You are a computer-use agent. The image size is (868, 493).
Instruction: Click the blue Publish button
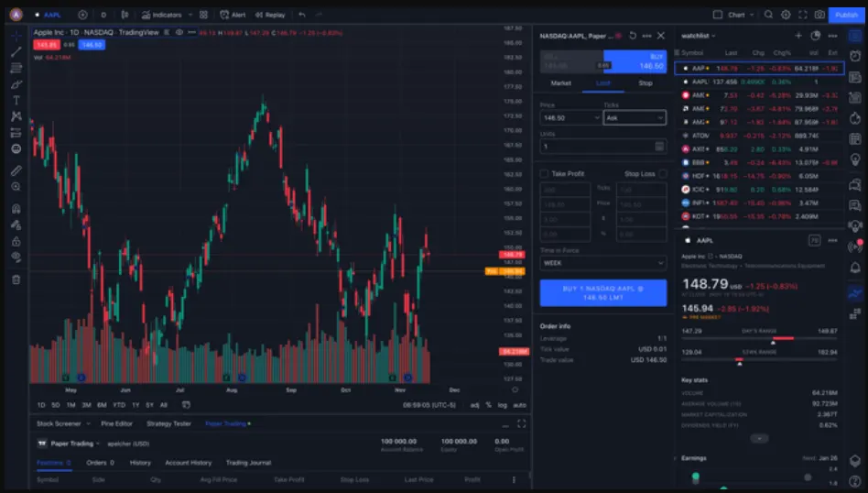click(x=846, y=15)
